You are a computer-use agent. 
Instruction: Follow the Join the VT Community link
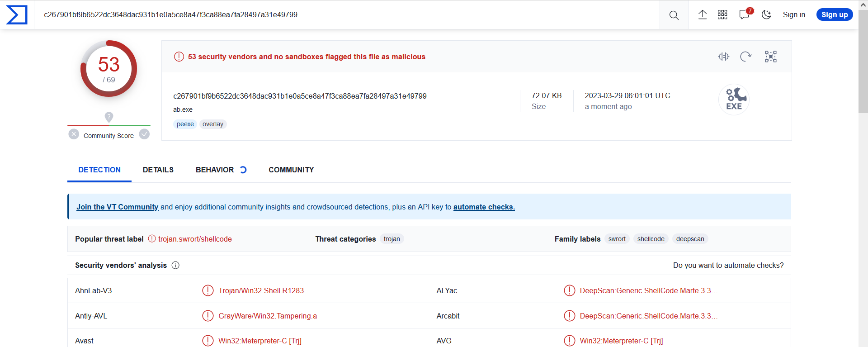(117, 207)
